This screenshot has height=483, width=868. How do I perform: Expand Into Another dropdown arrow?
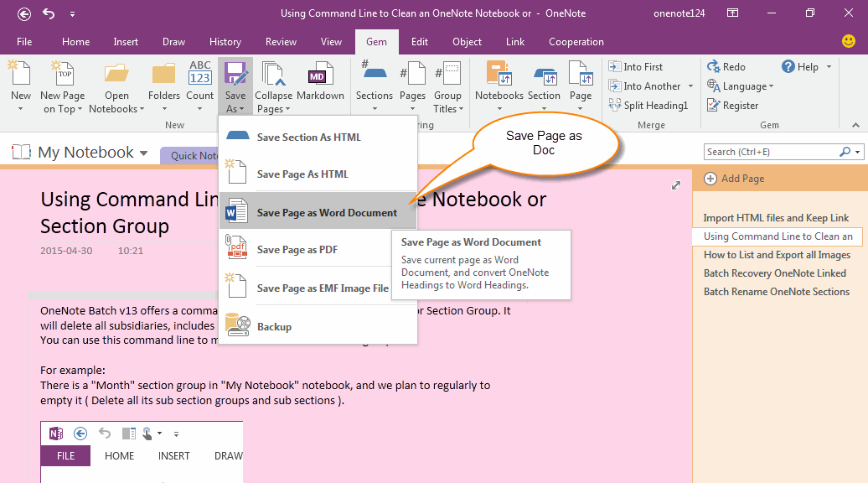click(x=690, y=86)
